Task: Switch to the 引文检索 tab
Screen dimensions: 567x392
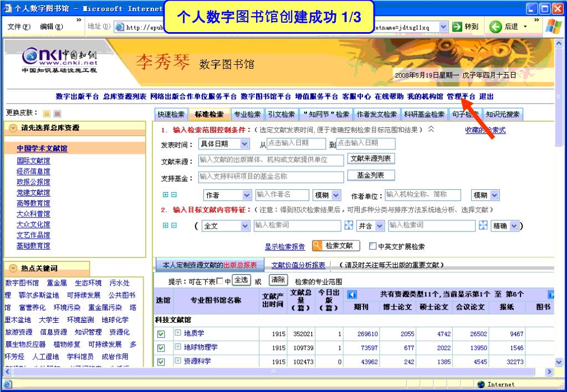Action: [282, 115]
